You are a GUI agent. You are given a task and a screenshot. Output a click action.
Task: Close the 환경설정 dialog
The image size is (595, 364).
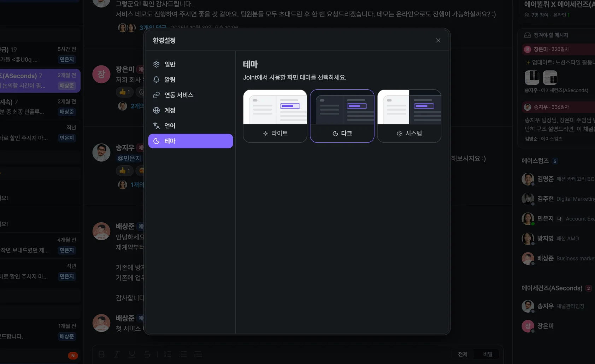pos(438,40)
